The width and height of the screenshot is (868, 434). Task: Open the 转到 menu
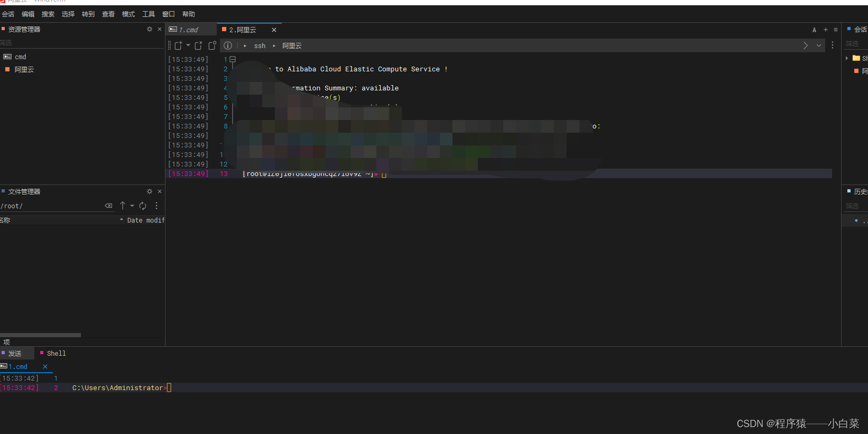pos(88,14)
